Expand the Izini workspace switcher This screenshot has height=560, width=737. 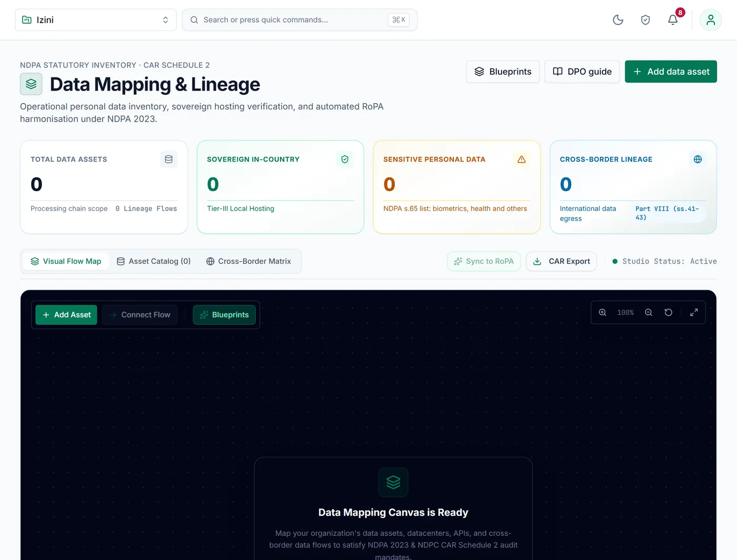pos(96,20)
